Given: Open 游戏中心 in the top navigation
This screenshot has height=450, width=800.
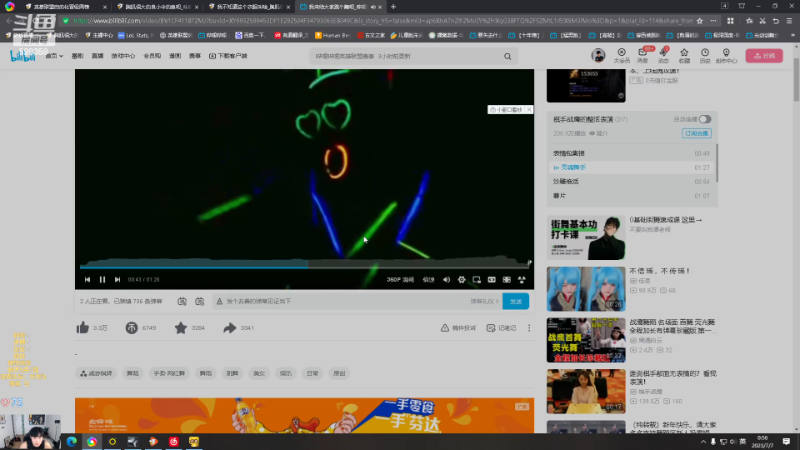Looking at the screenshot, I should point(123,56).
